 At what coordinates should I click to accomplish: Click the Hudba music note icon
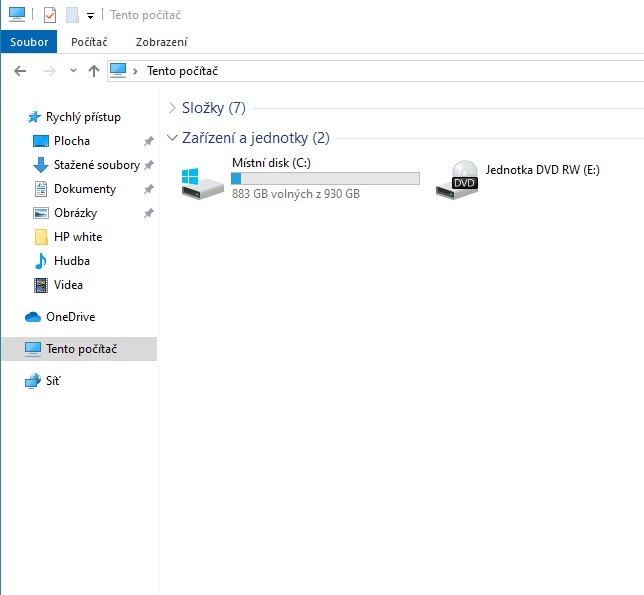[41, 261]
